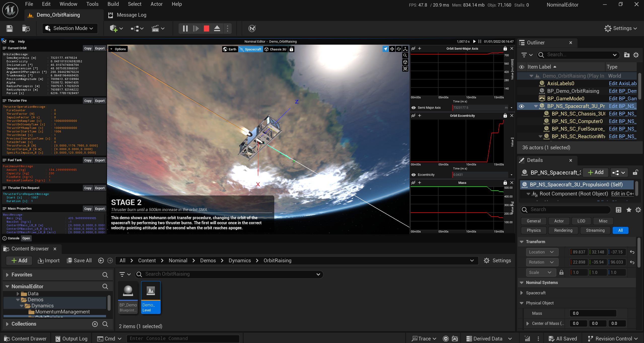
Task: Click the Physical Object Mass value field
Action: [593, 313]
